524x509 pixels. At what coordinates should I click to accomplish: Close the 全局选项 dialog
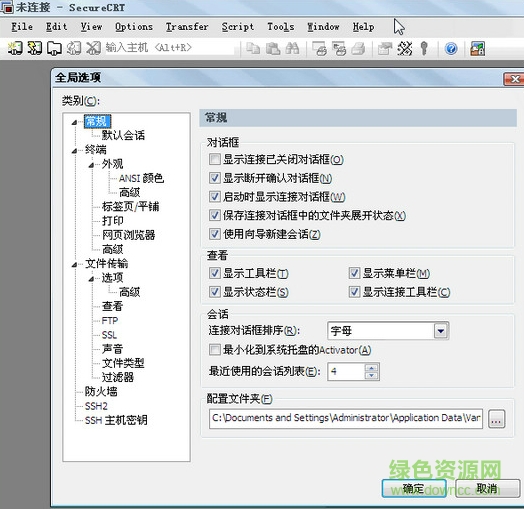click(x=514, y=79)
